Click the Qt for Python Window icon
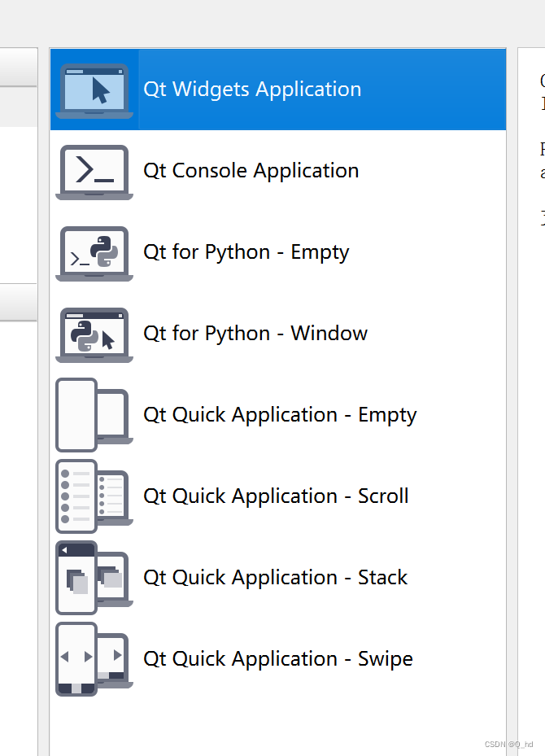The height and width of the screenshot is (756, 545). (94, 335)
